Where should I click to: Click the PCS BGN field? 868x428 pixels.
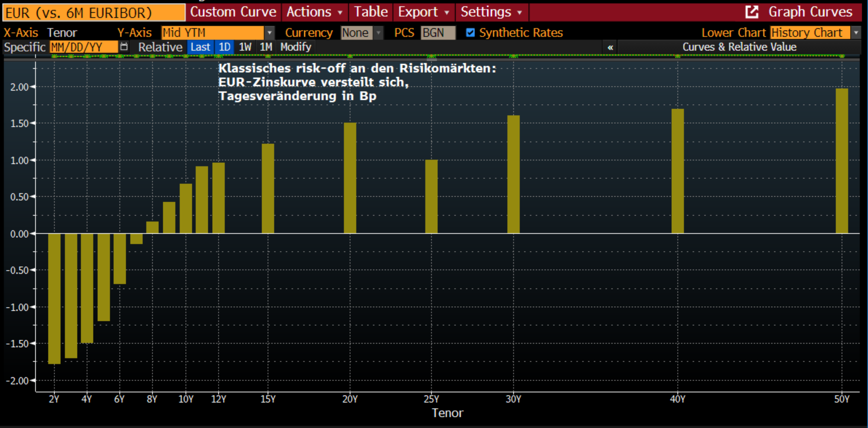[x=438, y=33]
